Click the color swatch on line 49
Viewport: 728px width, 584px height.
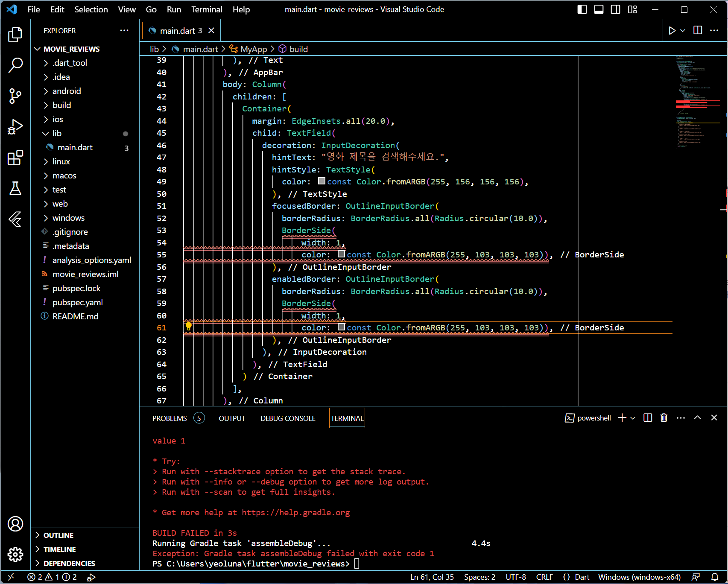point(322,181)
